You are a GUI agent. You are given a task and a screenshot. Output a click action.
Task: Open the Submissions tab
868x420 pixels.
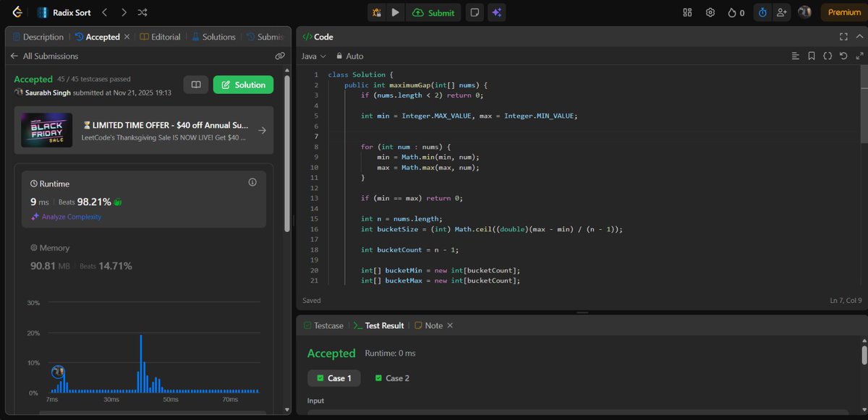point(265,37)
